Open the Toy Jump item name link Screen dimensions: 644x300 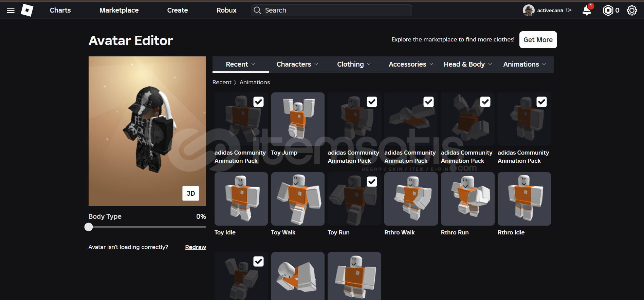click(284, 153)
